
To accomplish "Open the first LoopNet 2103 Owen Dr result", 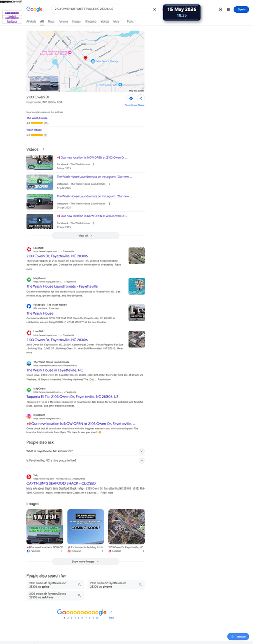I will 57,256.
